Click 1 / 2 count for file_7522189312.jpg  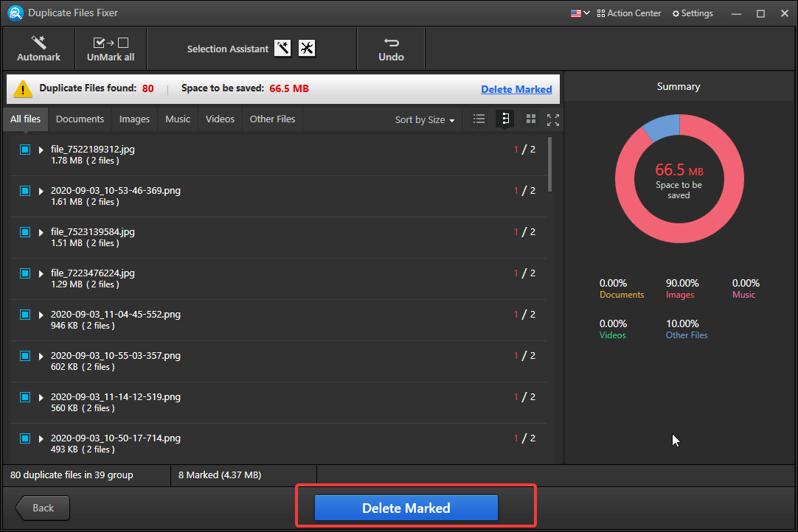pos(524,149)
